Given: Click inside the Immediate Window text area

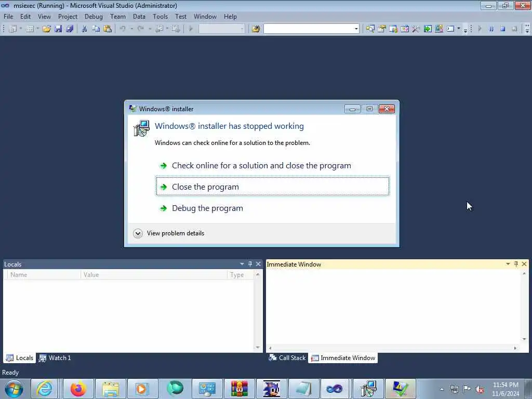Looking at the screenshot, I should coord(393,307).
